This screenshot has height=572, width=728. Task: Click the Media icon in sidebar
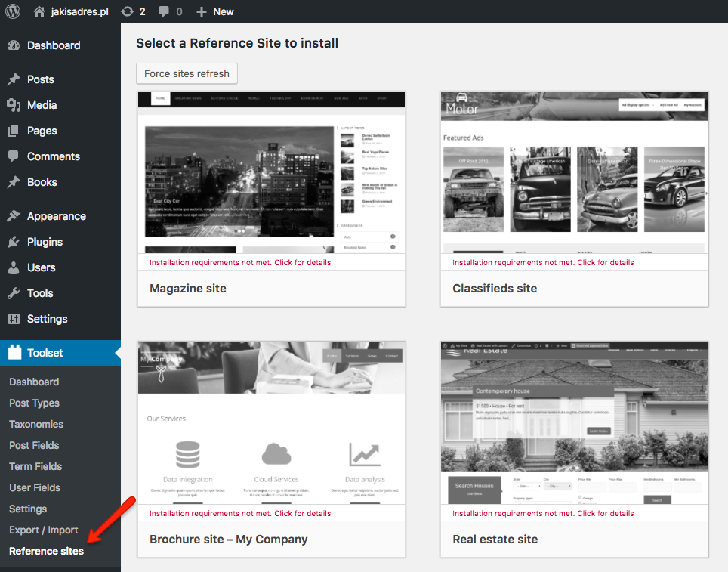(14, 105)
